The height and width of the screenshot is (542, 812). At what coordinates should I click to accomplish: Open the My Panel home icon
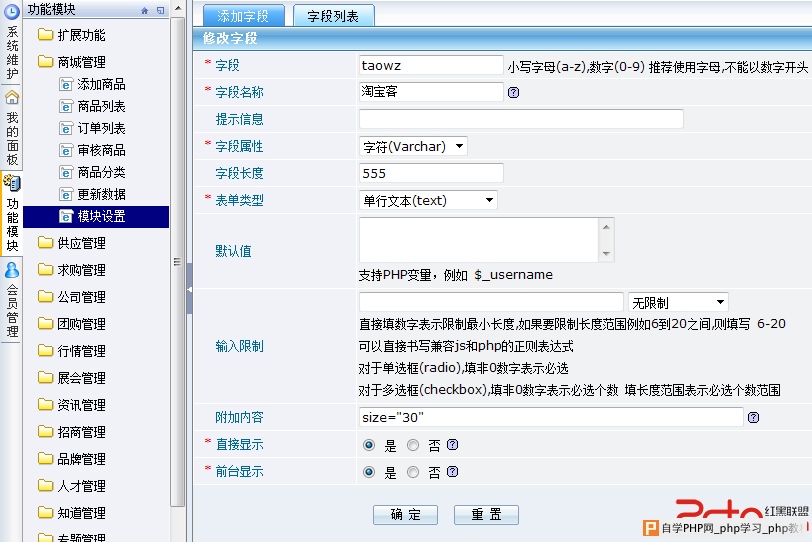coord(12,97)
